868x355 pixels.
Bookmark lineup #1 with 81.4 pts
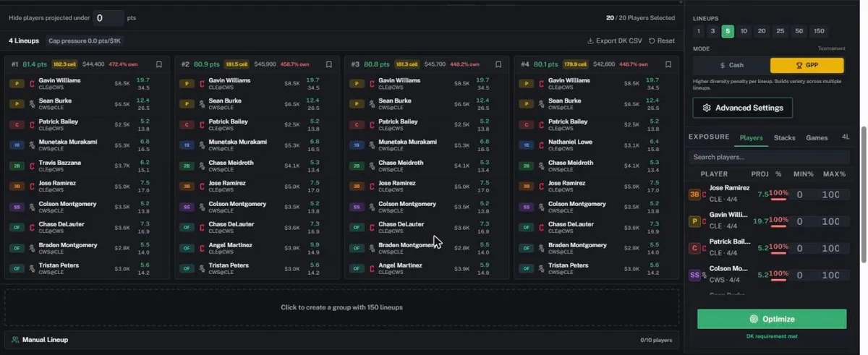[159, 64]
